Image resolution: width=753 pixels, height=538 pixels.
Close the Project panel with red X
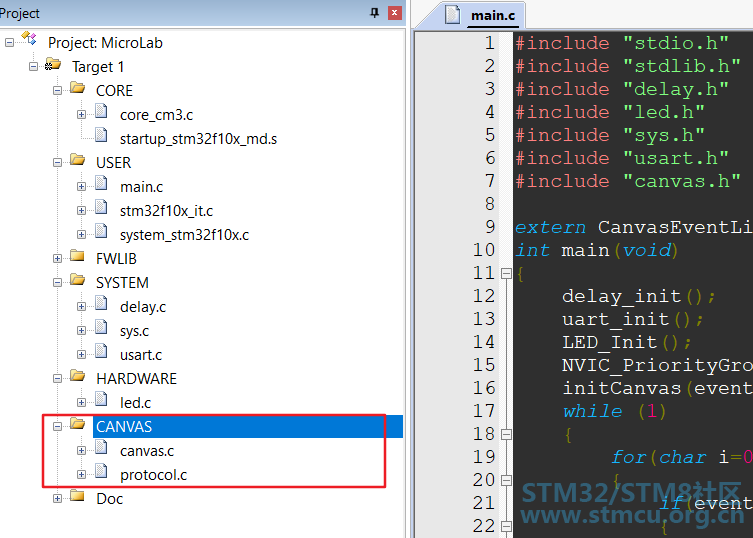click(x=394, y=13)
